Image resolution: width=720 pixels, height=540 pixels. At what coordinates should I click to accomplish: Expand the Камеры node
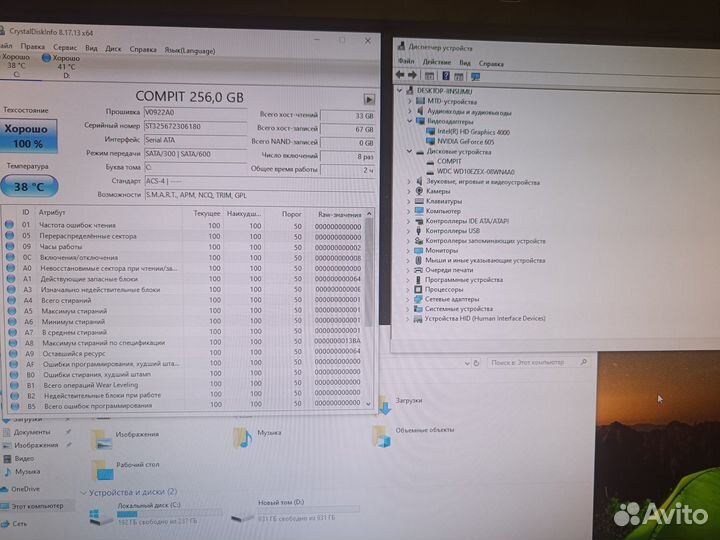[x=409, y=191]
